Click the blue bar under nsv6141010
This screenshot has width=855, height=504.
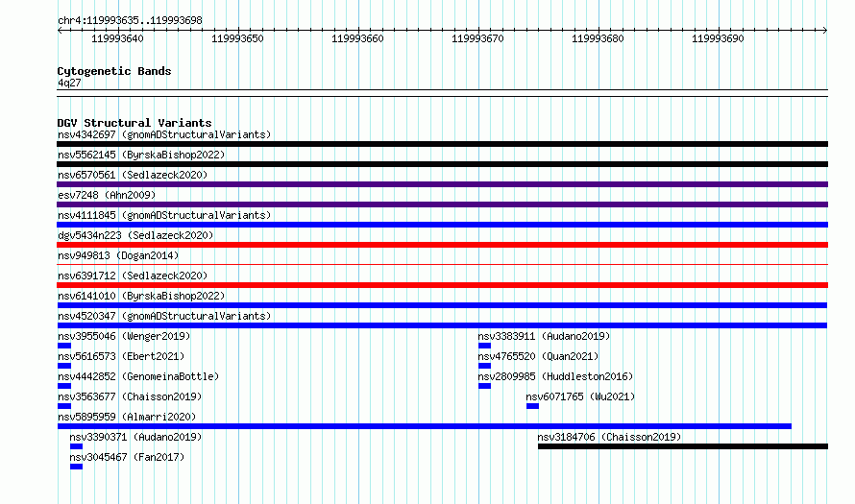tap(442, 305)
